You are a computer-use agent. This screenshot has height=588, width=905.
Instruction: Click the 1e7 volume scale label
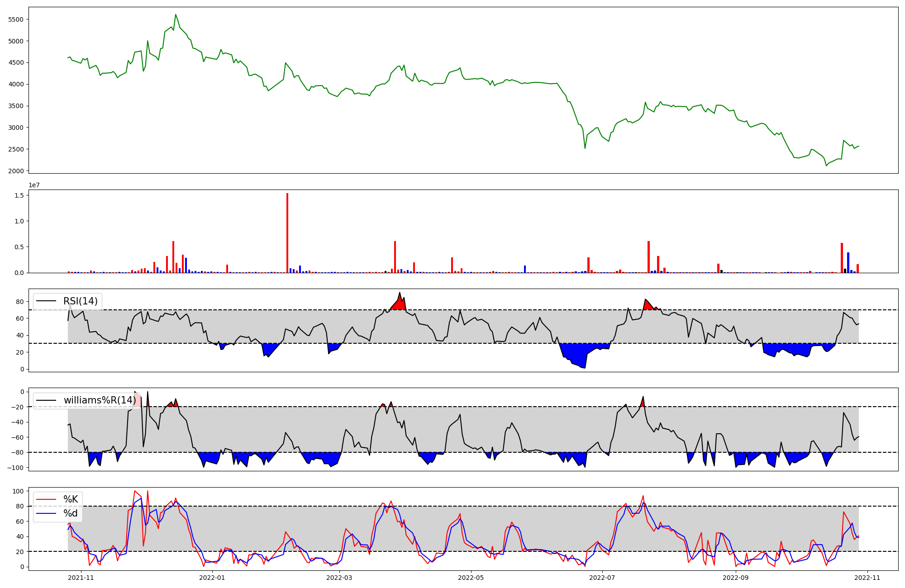(x=34, y=185)
